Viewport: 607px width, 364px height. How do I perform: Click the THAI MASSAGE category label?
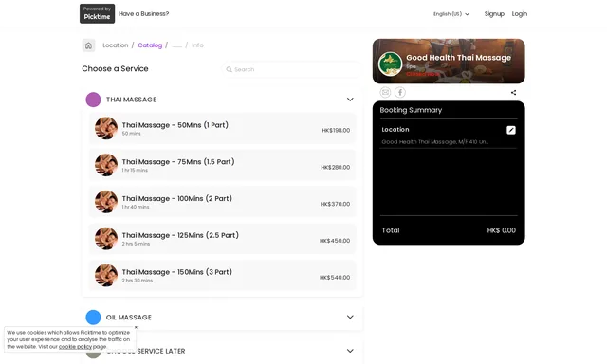(x=131, y=100)
